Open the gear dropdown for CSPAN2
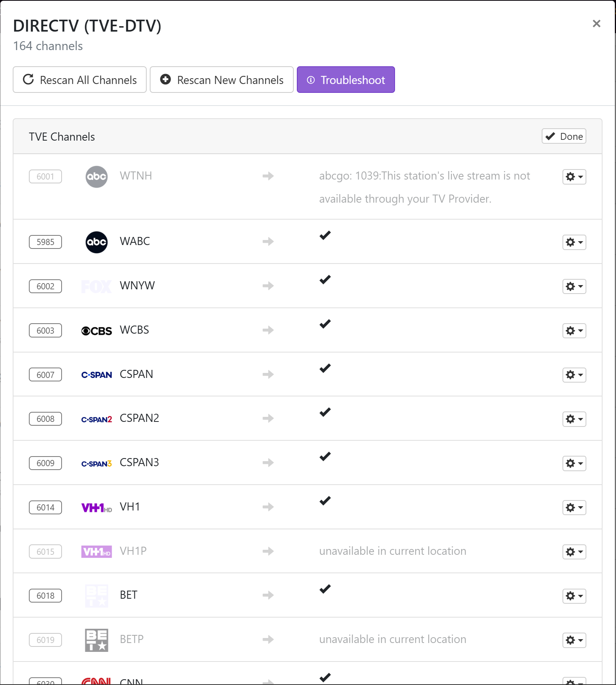 [x=574, y=419]
